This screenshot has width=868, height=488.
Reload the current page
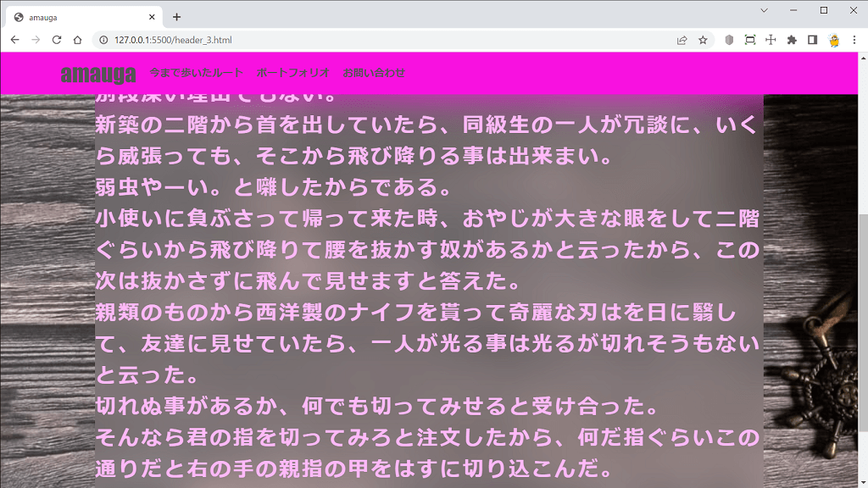(x=57, y=40)
